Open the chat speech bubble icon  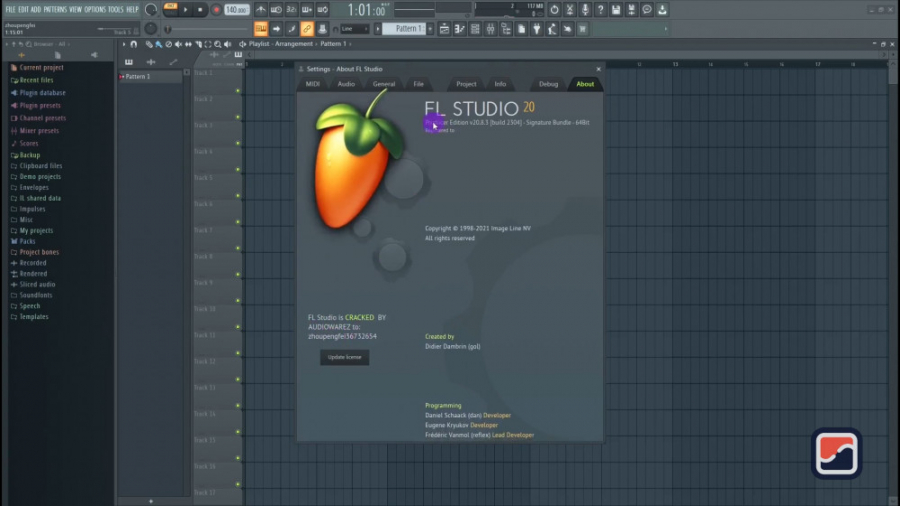647,10
